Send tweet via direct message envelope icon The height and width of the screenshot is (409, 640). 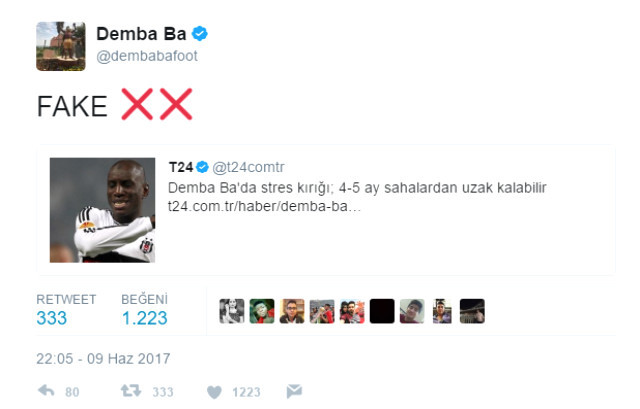[294, 391]
